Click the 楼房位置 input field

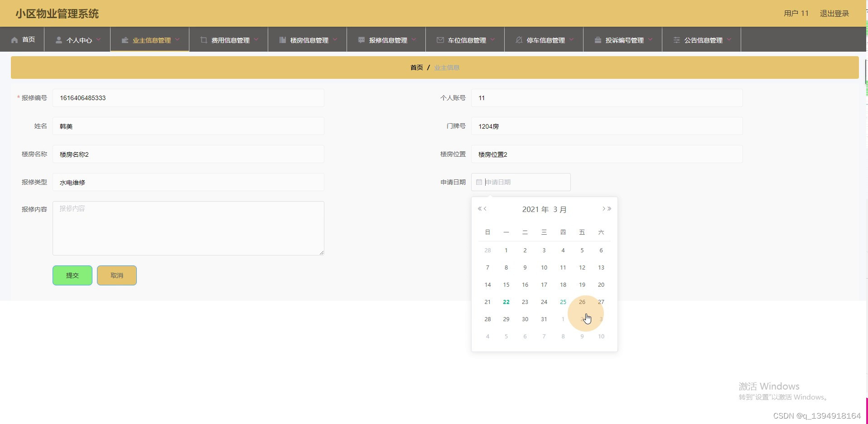[607, 154]
